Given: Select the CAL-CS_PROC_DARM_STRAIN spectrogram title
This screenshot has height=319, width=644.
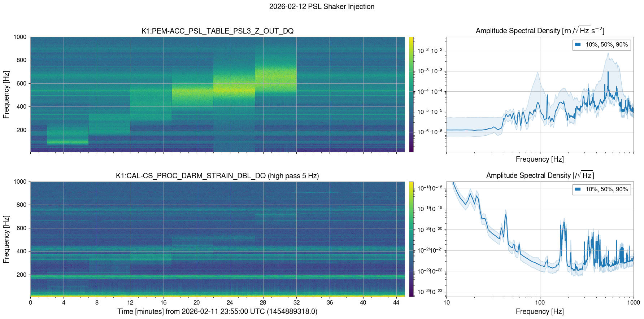Looking at the screenshot, I should 217,176.
